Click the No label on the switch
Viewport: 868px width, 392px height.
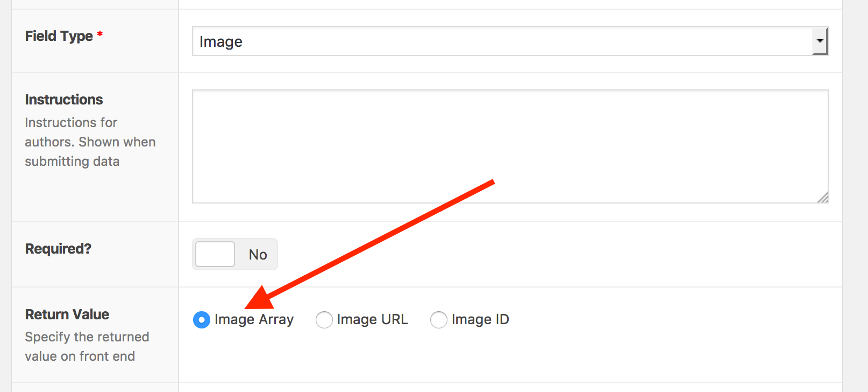coord(258,254)
